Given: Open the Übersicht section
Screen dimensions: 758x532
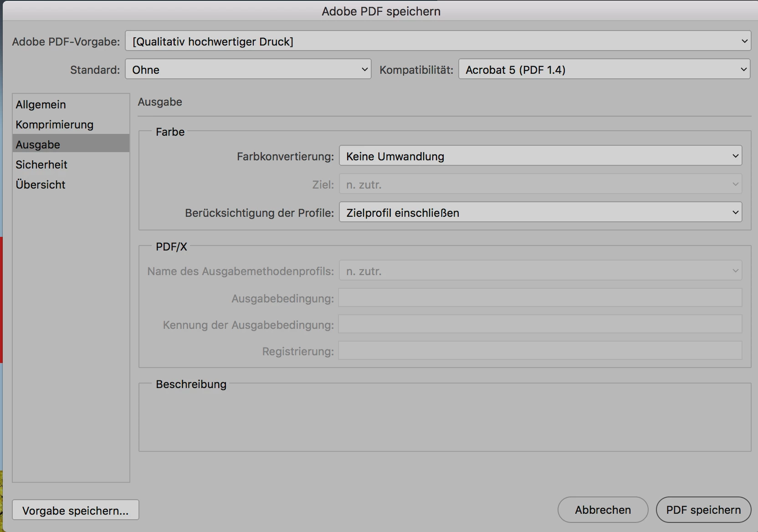Looking at the screenshot, I should [x=71, y=184].
